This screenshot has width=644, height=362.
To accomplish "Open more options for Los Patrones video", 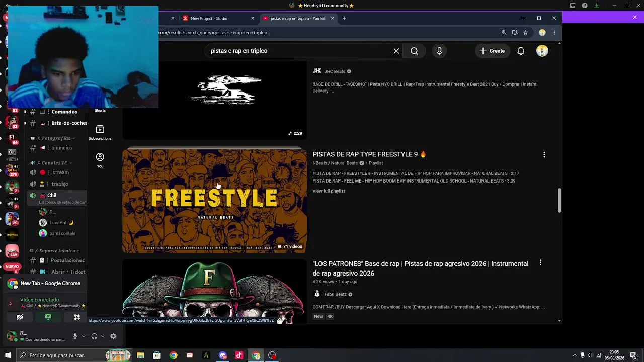I will (x=540, y=263).
